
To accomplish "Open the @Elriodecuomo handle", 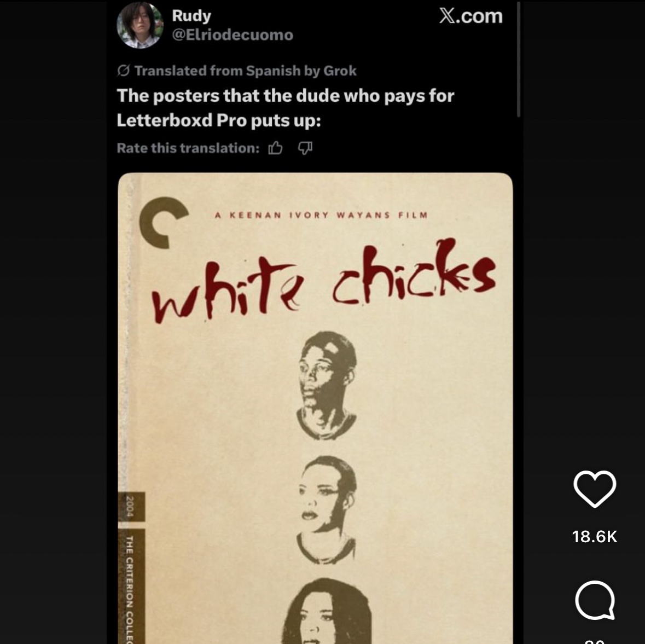I will pos(233,35).
